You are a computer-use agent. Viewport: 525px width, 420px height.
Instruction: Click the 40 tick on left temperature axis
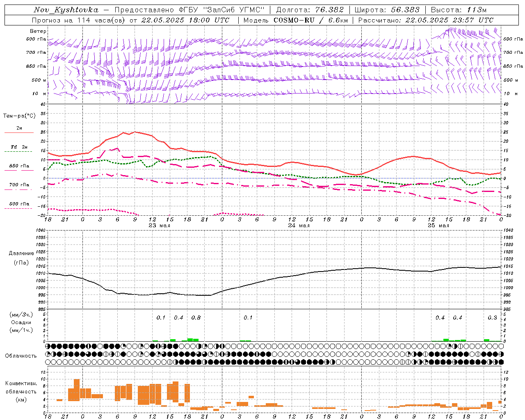[43, 104]
